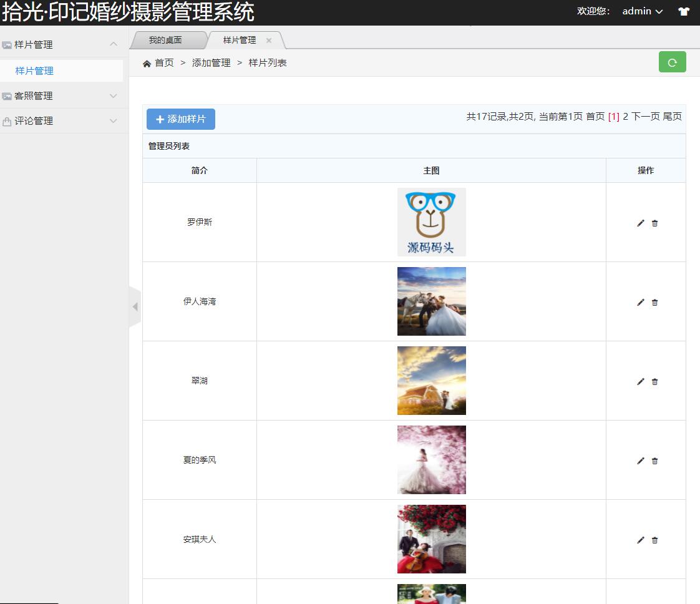Open the 翠湖 sunset thumbnail
Screen dimensions: 700x604
click(432, 381)
